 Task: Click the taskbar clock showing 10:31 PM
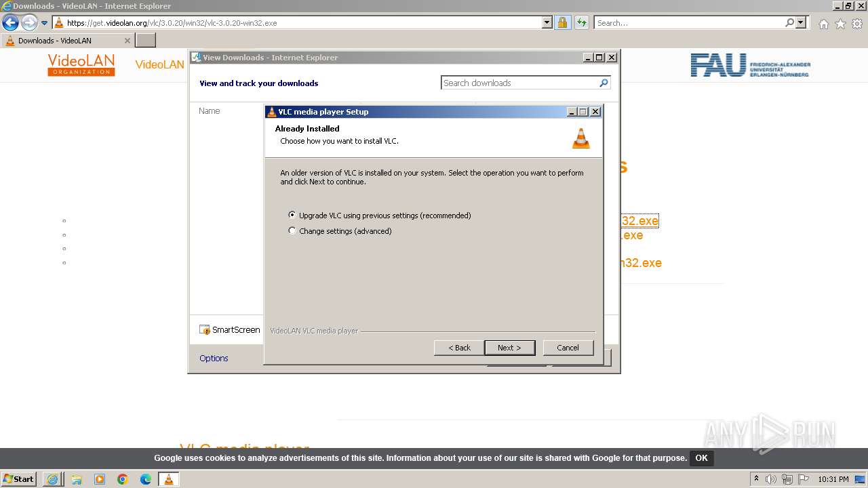pyautogui.click(x=833, y=479)
